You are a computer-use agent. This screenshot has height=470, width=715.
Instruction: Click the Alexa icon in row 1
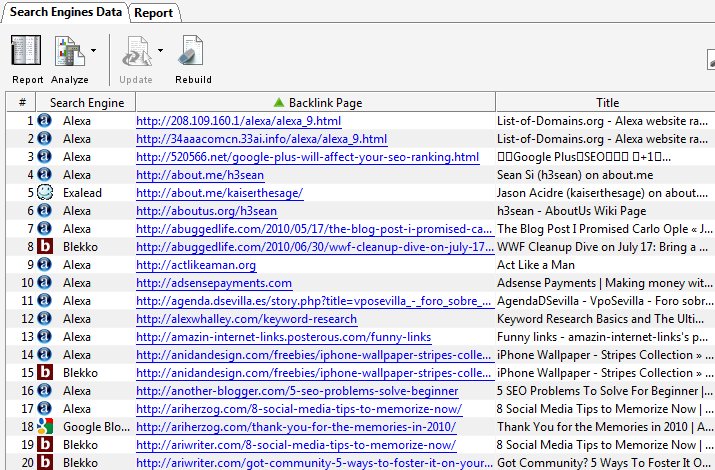point(44,121)
